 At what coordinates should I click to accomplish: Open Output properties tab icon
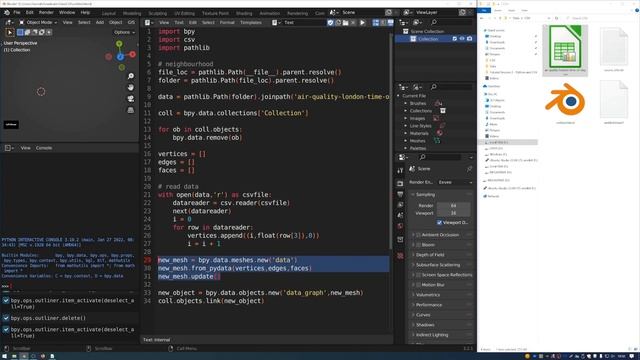[400, 194]
